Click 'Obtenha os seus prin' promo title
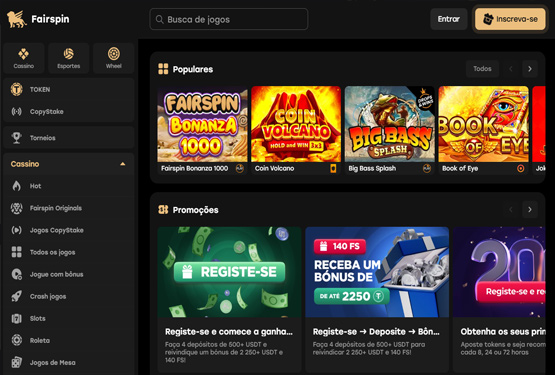This screenshot has width=555, height=375. tap(503, 332)
